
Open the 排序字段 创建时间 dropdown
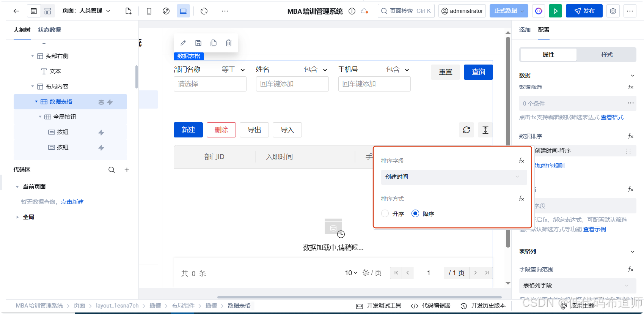coord(454,177)
